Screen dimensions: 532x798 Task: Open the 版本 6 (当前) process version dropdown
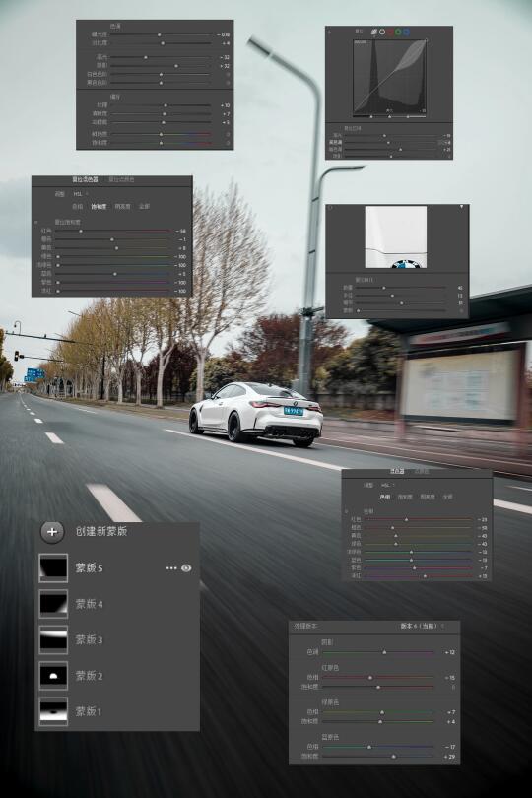pos(422,626)
